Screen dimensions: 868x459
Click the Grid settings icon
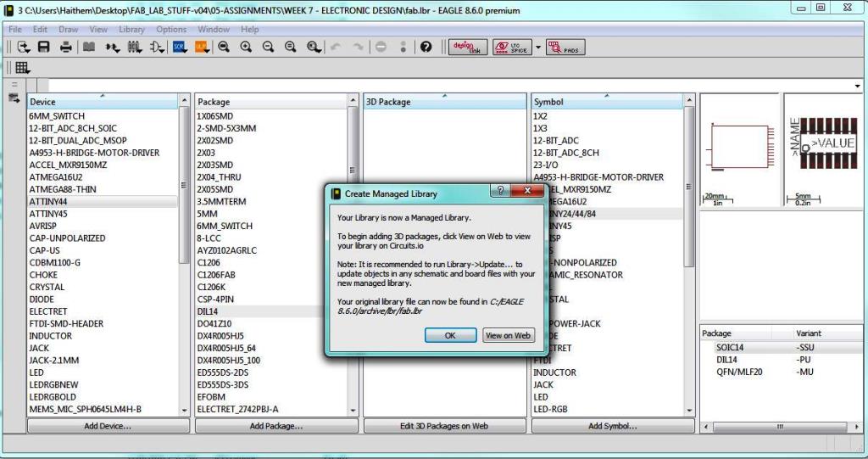pos(23,68)
